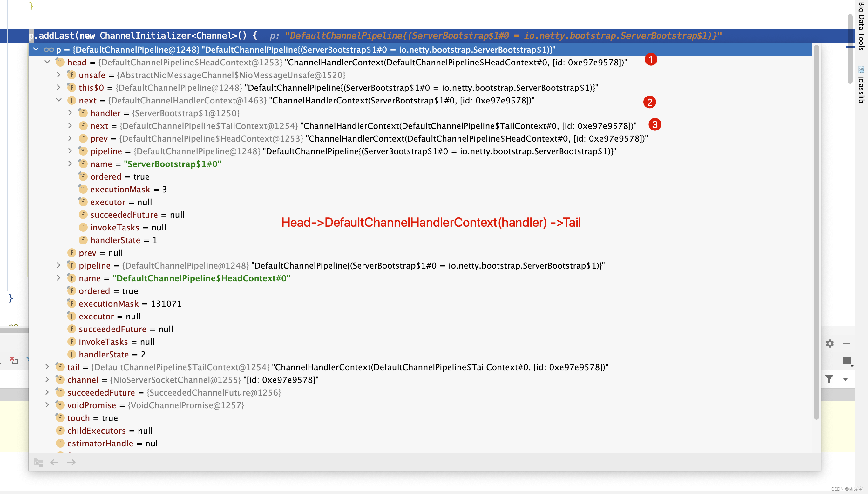
Task: Click the filter funnel icon
Action: click(829, 379)
